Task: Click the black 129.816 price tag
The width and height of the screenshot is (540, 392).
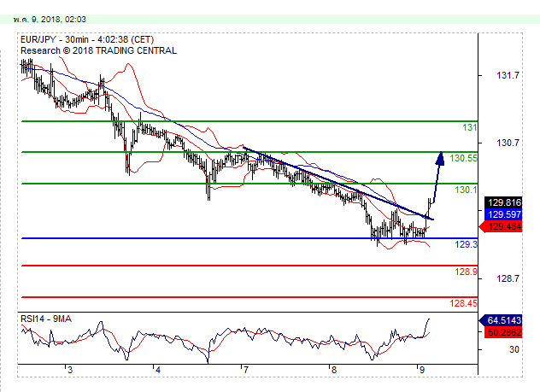Action: tap(503, 202)
